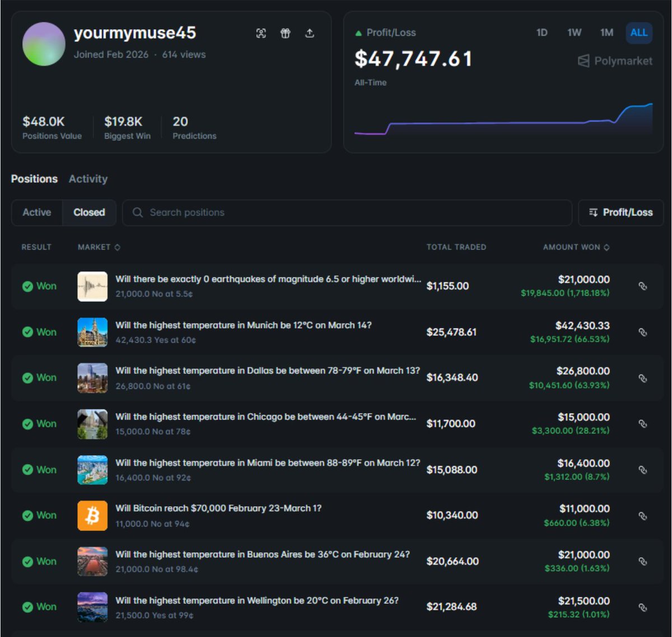Open the Bitcoin reach $70,000 market

pyautogui.click(x=218, y=508)
